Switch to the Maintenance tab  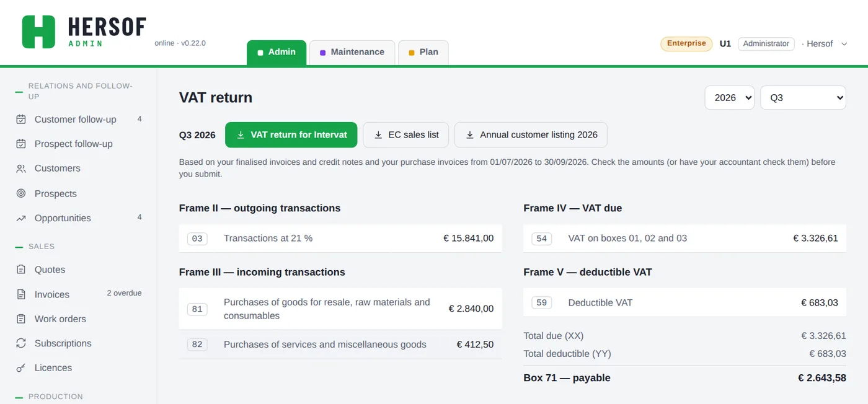[x=352, y=53]
